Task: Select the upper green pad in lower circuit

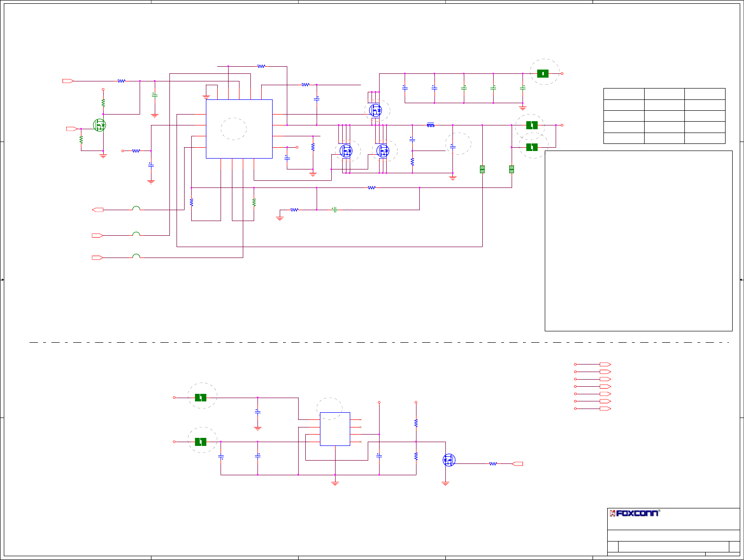Action: [201, 398]
